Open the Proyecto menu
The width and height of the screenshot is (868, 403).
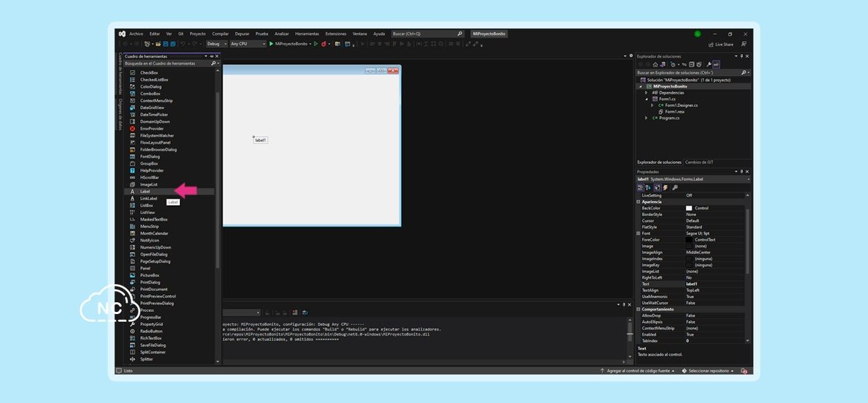coord(198,33)
